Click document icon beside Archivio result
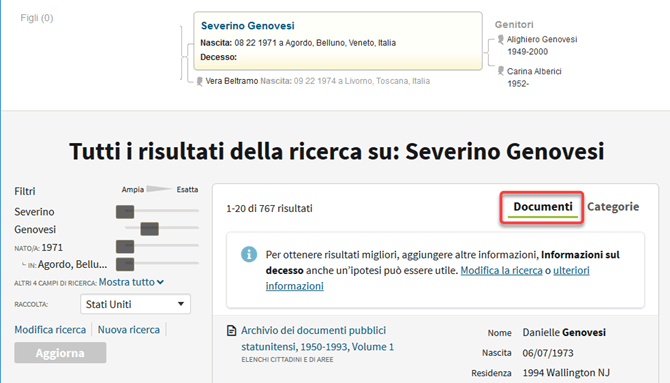The width and height of the screenshot is (670, 383). 232,330
